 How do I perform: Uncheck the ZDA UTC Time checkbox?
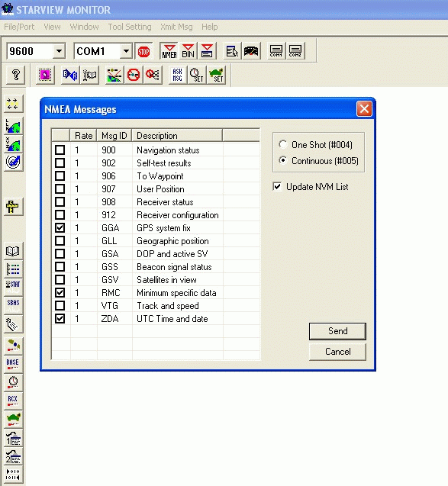coord(60,319)
